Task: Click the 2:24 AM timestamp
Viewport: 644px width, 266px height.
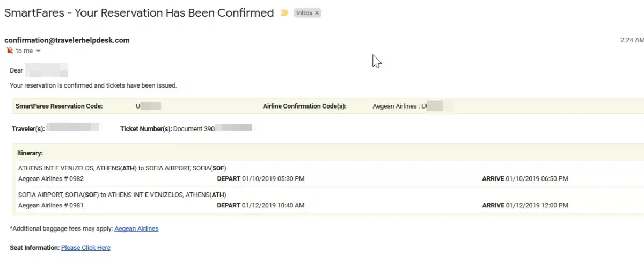Action: pyautogui.click(x=632, y=40)
